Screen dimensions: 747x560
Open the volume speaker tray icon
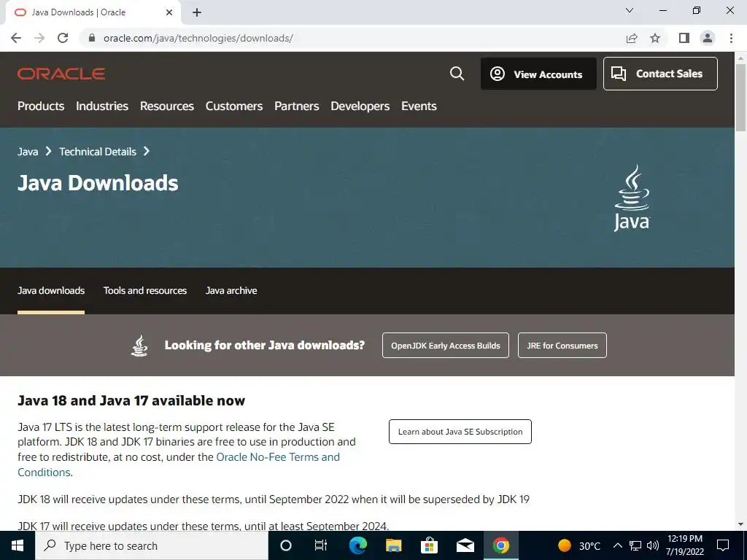click(x=653, y=545)
